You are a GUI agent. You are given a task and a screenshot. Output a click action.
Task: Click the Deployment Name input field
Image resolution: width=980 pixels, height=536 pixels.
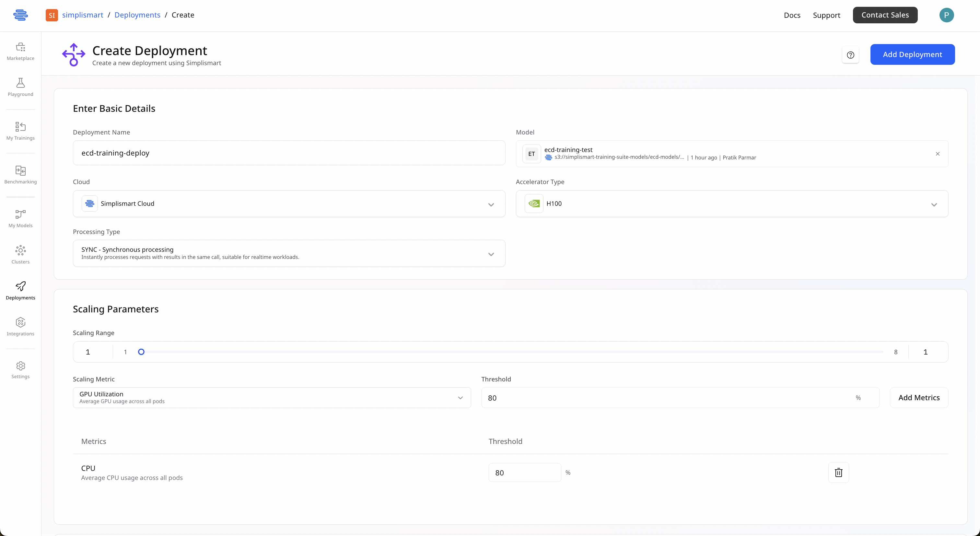point(289,153)
